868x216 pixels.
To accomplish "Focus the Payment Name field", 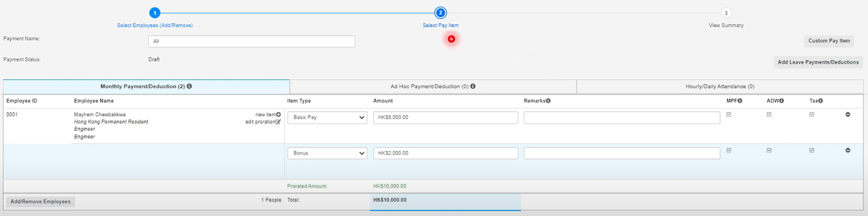I will (x=252, y=41).
